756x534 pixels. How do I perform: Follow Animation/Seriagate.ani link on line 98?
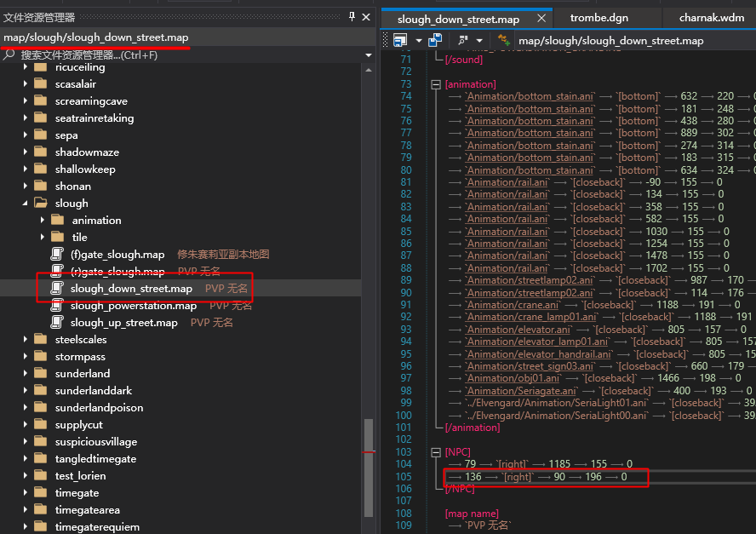[x=521, y=391]
